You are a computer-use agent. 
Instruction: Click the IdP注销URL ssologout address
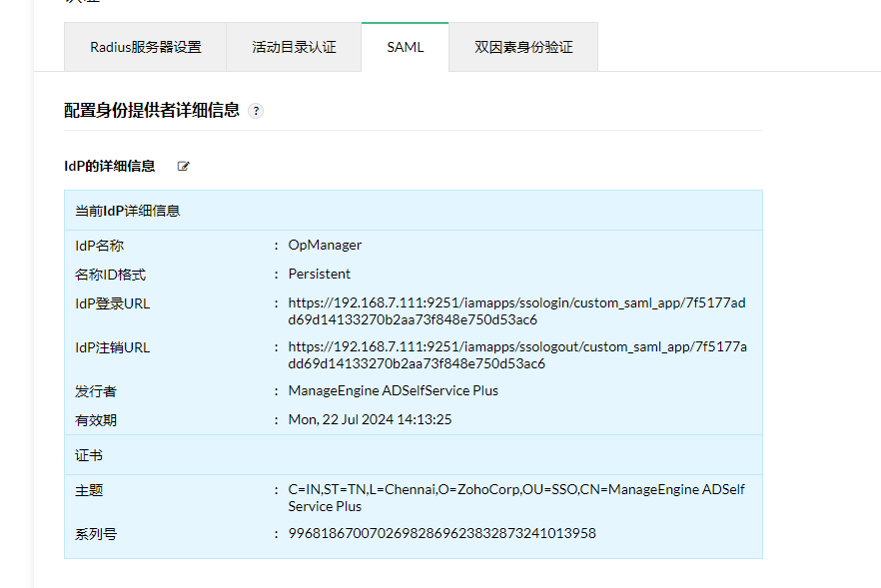pos(517,355)
